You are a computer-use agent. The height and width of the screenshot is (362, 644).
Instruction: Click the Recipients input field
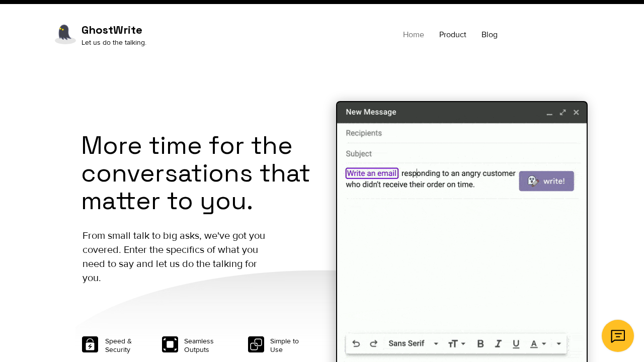tap(453, 133)
